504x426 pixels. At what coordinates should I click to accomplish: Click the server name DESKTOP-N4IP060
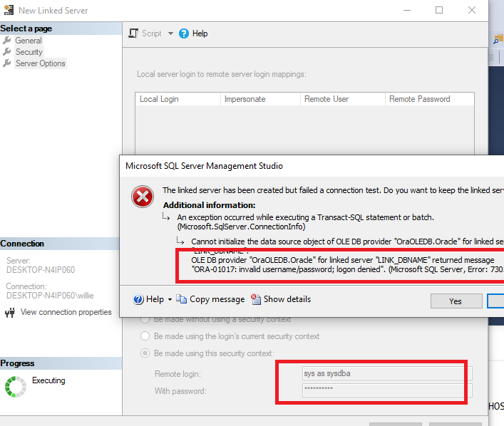(x=41, y=270)
